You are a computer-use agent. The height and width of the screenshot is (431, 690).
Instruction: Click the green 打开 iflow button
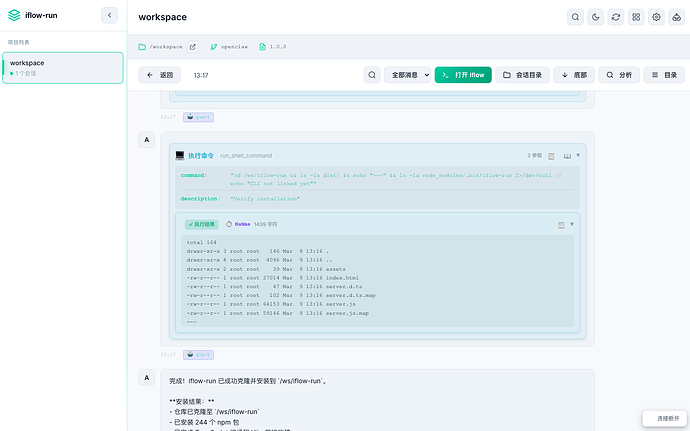tap(463, 75)
